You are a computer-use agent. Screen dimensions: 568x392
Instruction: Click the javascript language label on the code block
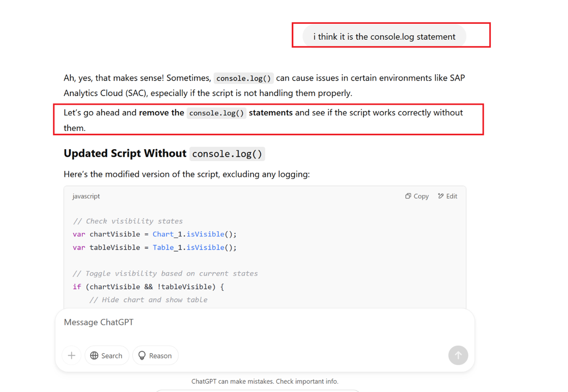pyautogui.click(x=86, y=196)
